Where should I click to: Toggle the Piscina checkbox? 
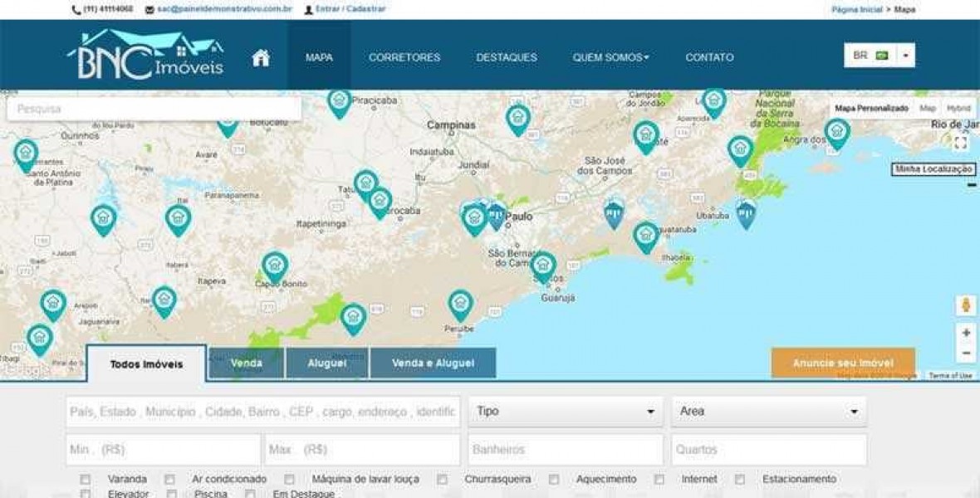tap(172, 494)
